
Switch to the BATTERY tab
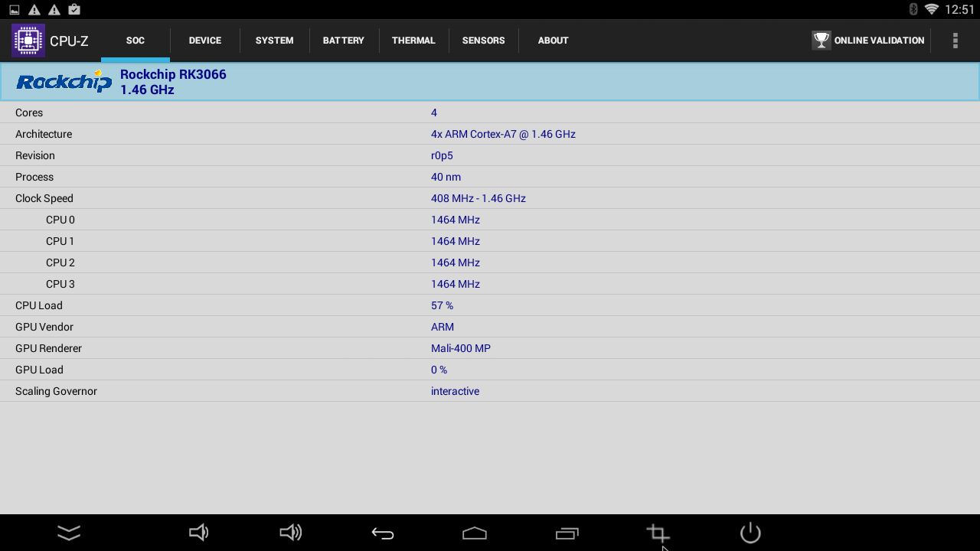coord(344,41)
